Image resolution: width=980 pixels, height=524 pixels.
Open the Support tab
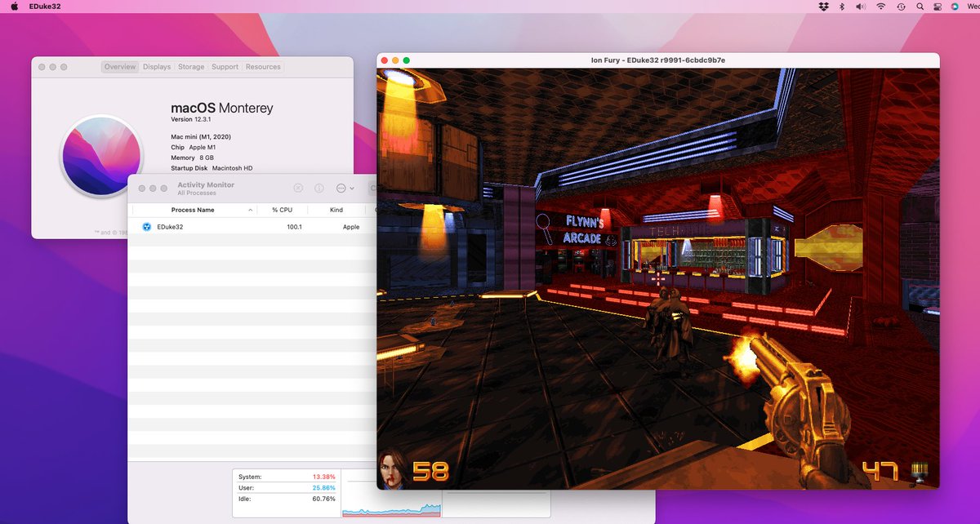225,67
